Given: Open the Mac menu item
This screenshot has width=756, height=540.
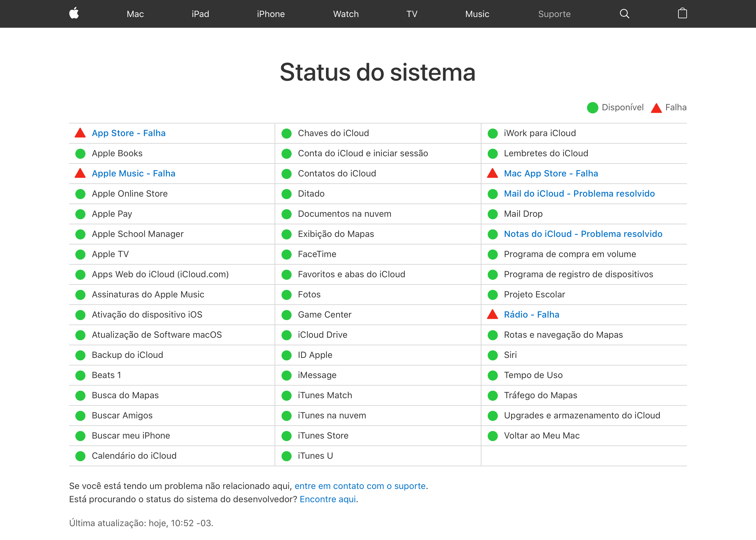Looking at the screenshot, I should (x=135, y=14).
